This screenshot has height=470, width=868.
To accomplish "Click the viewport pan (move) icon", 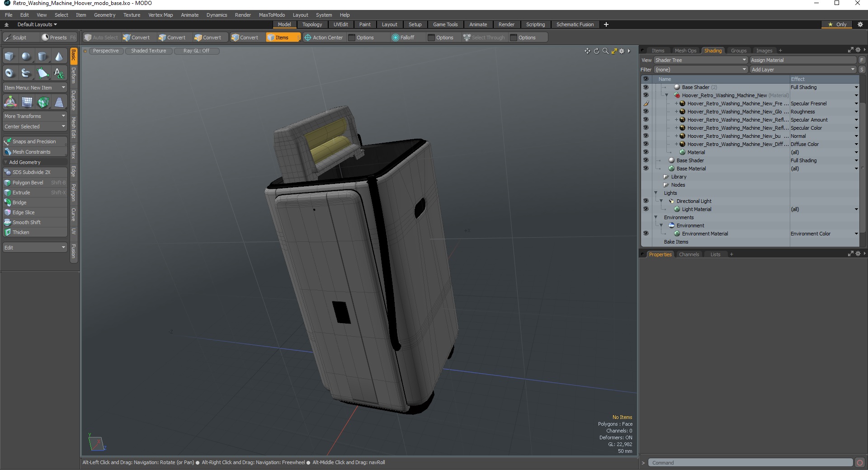I will 587,51.
